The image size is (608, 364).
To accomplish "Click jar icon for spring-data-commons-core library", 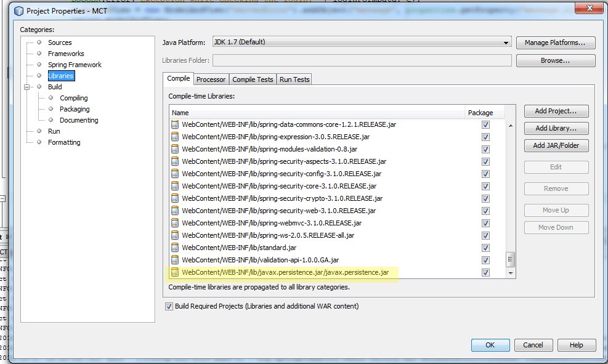I will click(x=175, y=124).
